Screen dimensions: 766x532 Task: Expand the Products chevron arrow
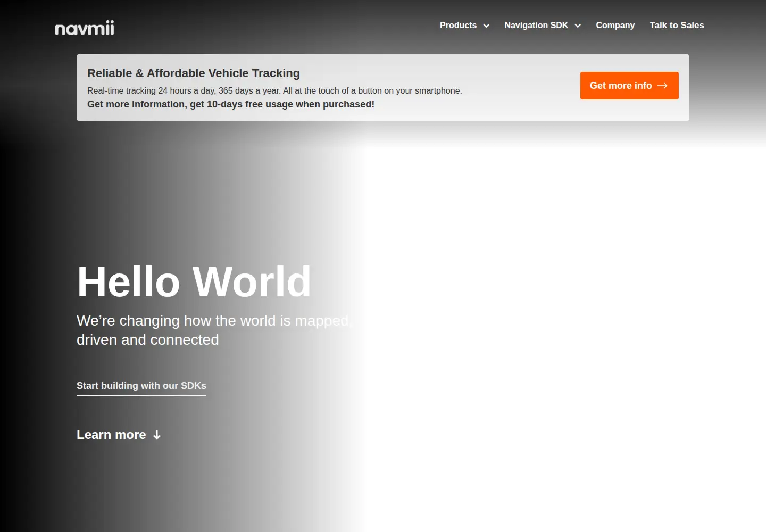486,26
